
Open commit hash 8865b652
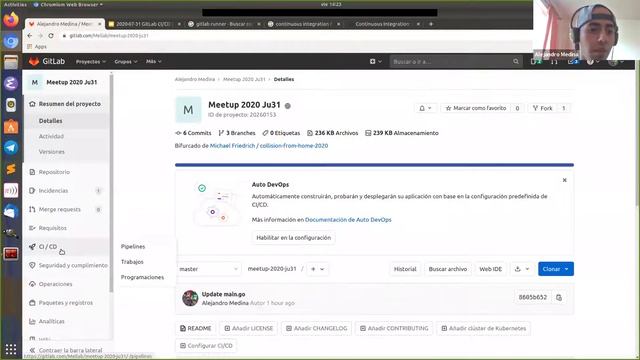[532, 298]
